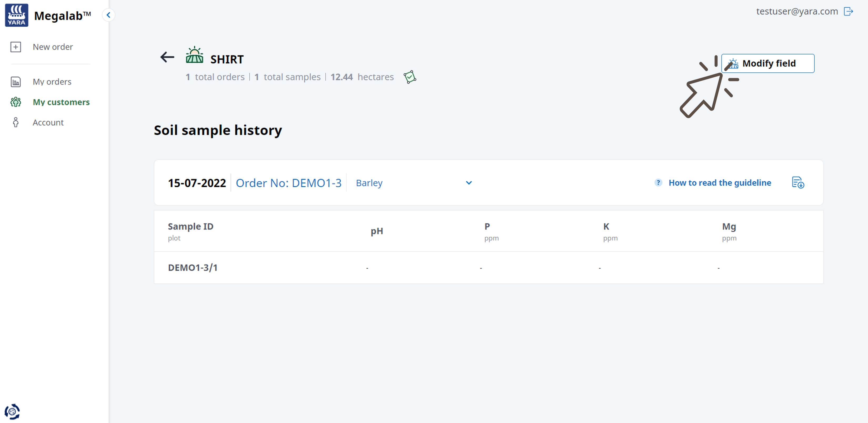The height and width of the screenshot is (423, 868).
Task: Click the Account person icon
Action: tap(16, 122)
